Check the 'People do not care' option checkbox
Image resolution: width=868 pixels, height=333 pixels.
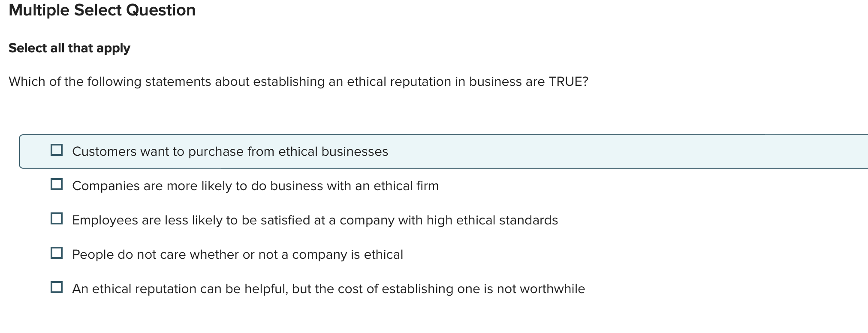(57, 254)
